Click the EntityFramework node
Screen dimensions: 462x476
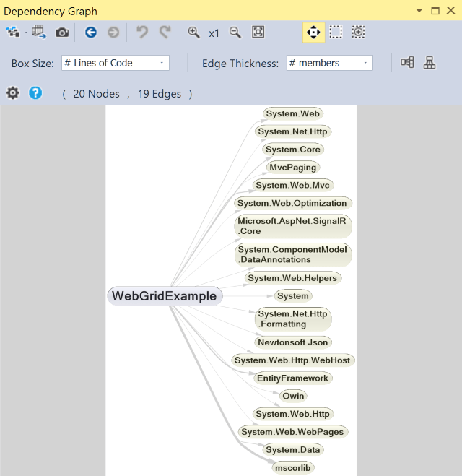(x=293, y=378)
